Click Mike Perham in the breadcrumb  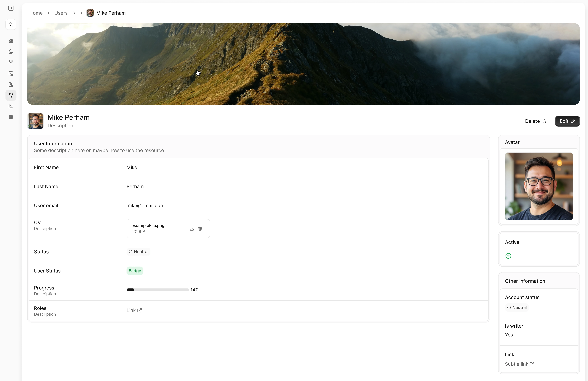pyautogui.click(x=111, y=13)
